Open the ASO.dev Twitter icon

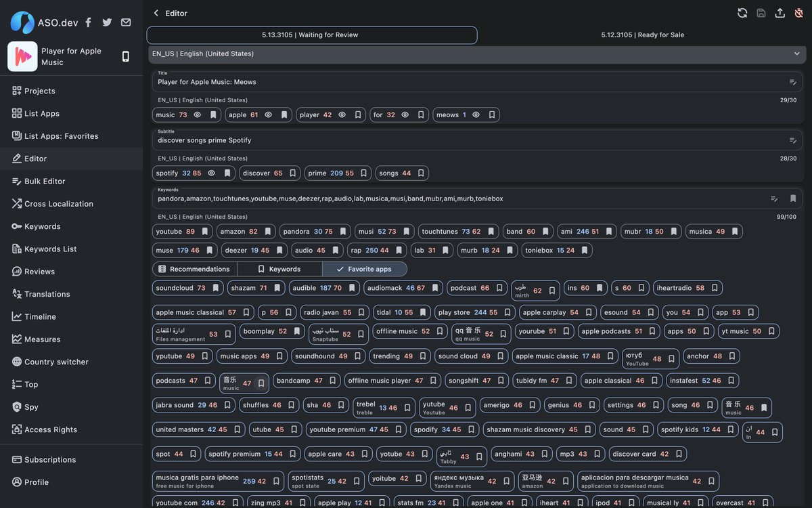[107, 22]
